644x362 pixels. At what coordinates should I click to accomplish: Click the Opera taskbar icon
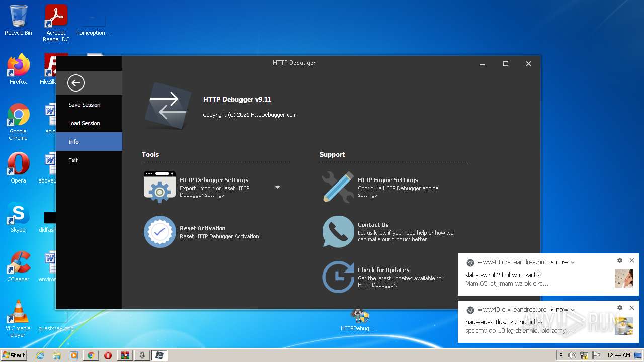108,355
